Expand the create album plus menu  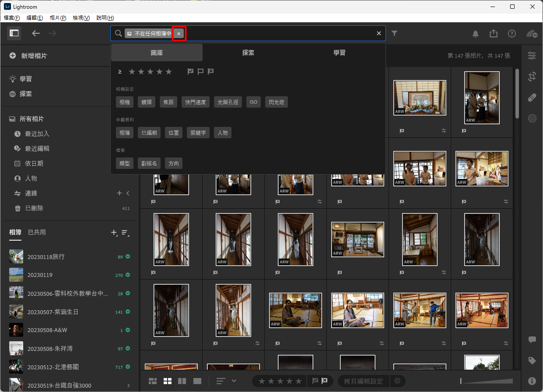point(114,233)
